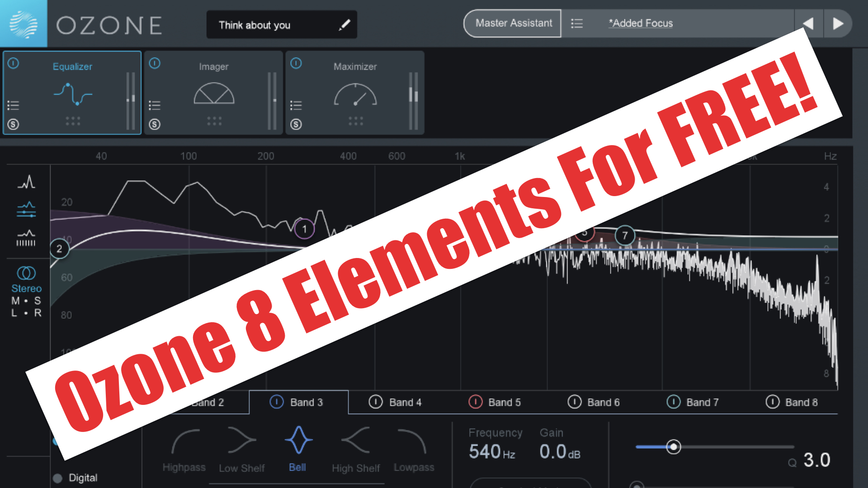The image size is (868, 488).
Task: Click the next preset arrow
Action: pos(839,23)
